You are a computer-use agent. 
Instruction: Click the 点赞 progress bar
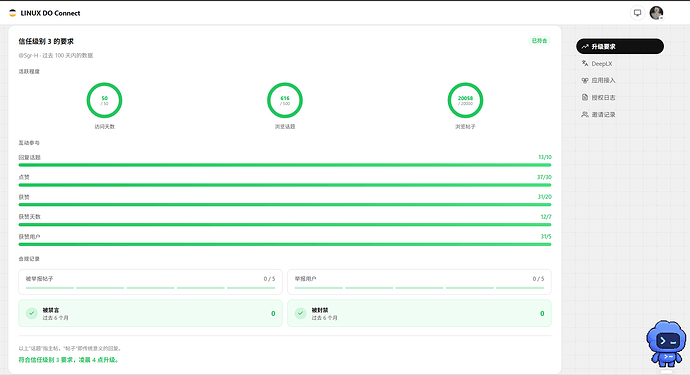tap(285, 185)
